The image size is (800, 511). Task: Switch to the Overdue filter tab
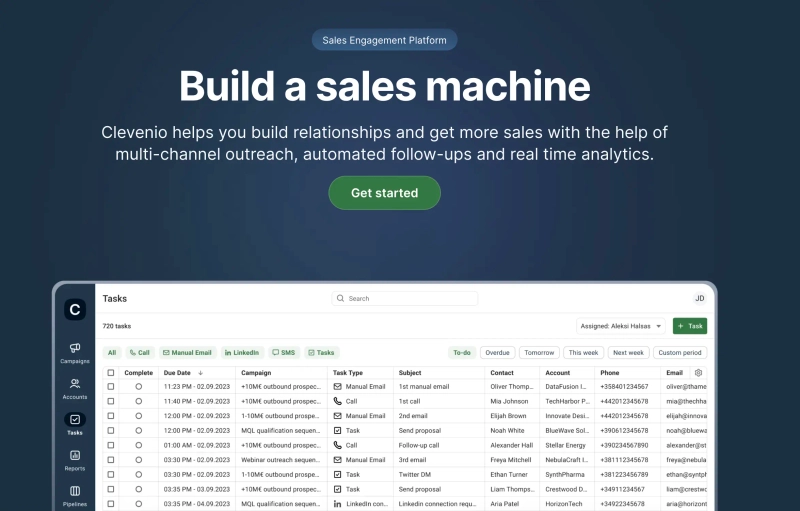tap(497, 353)
